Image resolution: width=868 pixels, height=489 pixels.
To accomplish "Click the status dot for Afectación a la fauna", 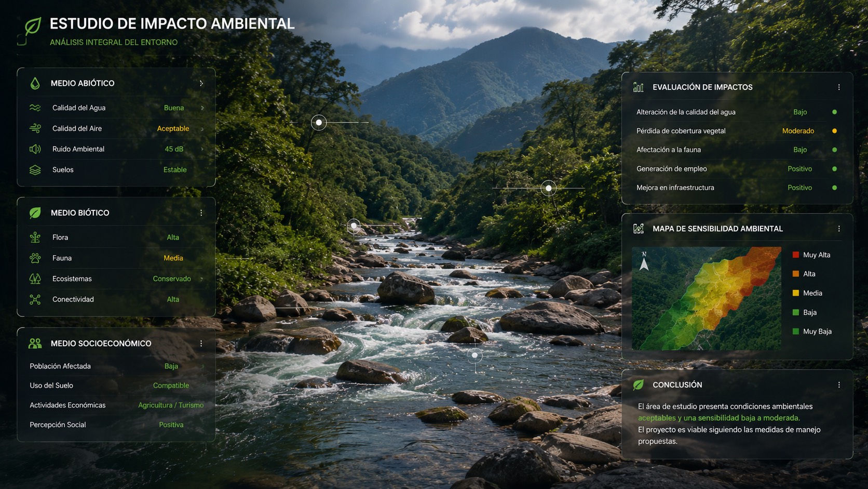I will (834, 150).
